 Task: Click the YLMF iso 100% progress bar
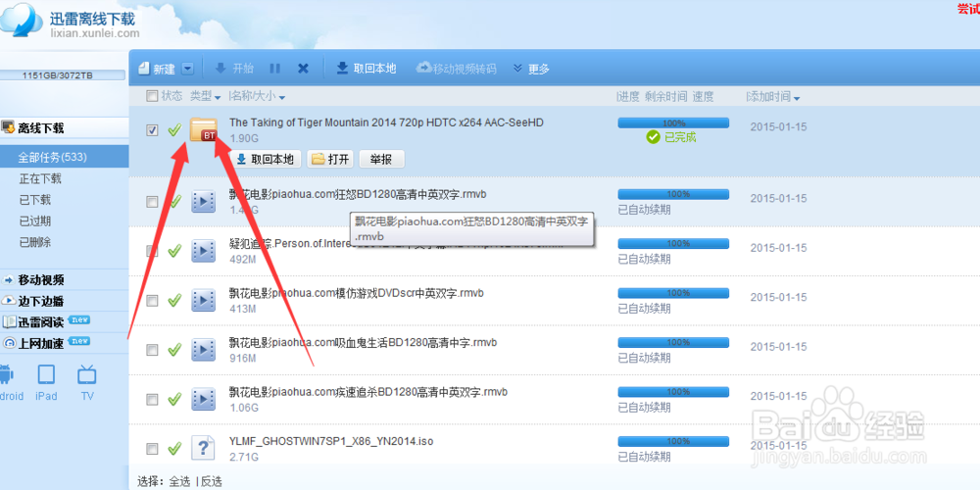point(673,441)
